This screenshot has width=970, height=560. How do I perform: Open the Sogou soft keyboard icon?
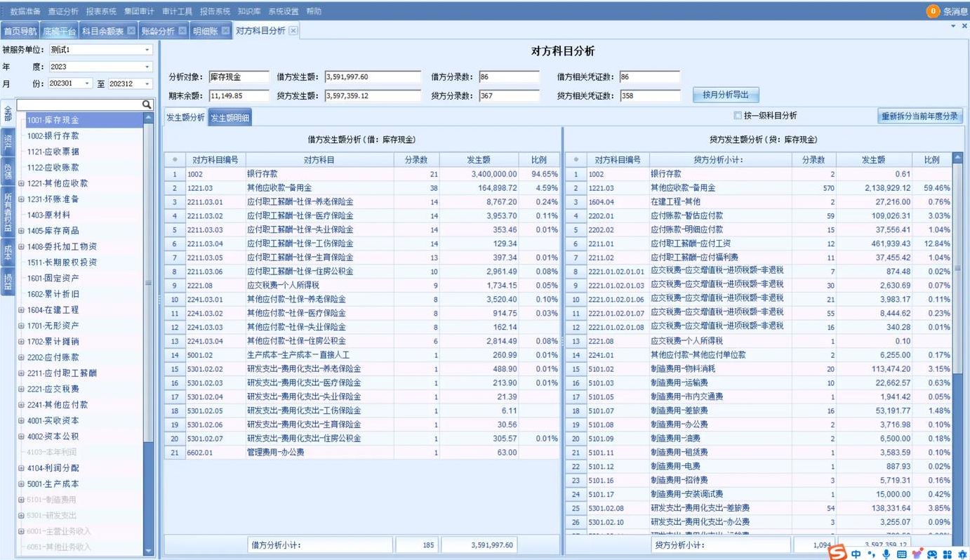tap(901, 554)
